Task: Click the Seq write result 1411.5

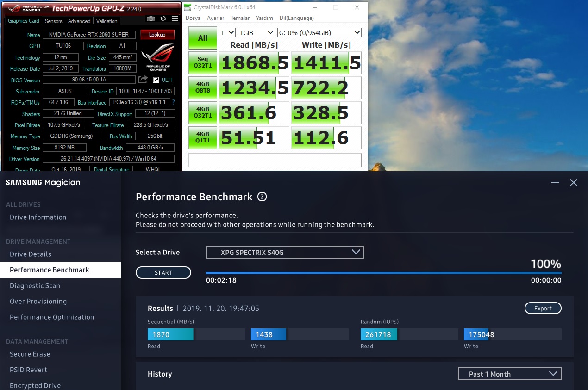Action: pos(326,63)
